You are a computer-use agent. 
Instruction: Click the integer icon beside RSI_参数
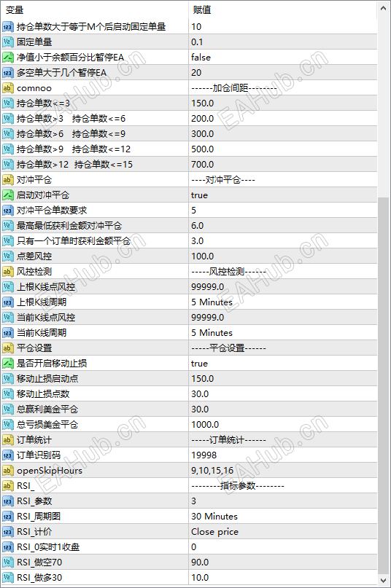coord(8,501)
